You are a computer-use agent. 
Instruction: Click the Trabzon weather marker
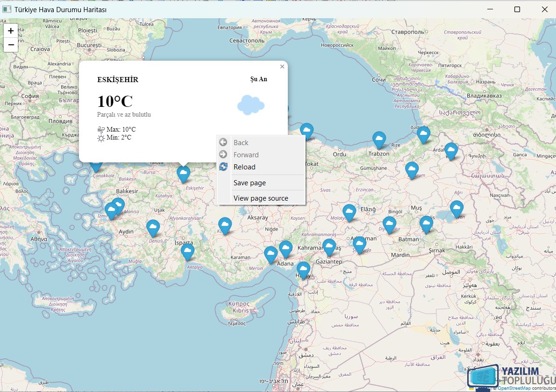379,140
